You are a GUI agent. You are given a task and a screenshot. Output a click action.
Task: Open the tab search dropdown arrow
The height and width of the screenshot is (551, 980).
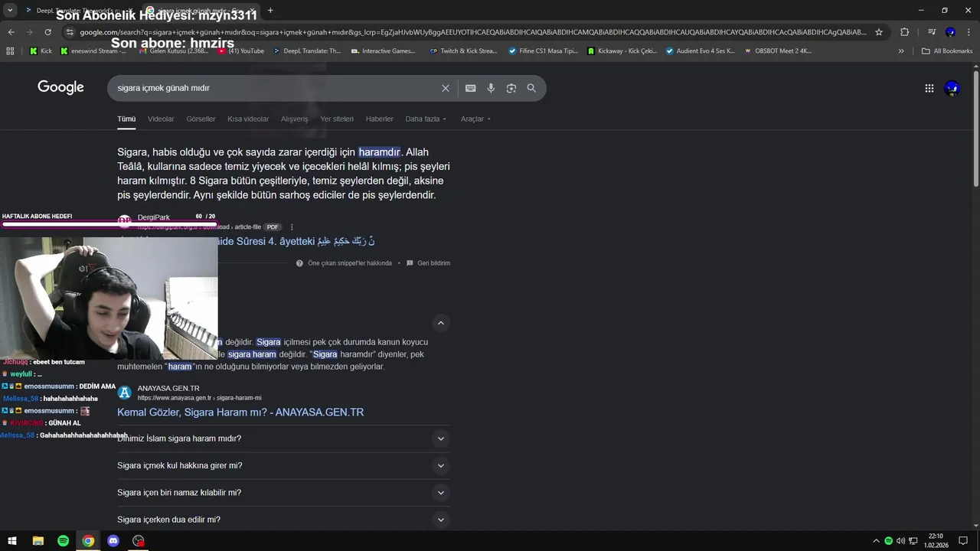point(10,10)
